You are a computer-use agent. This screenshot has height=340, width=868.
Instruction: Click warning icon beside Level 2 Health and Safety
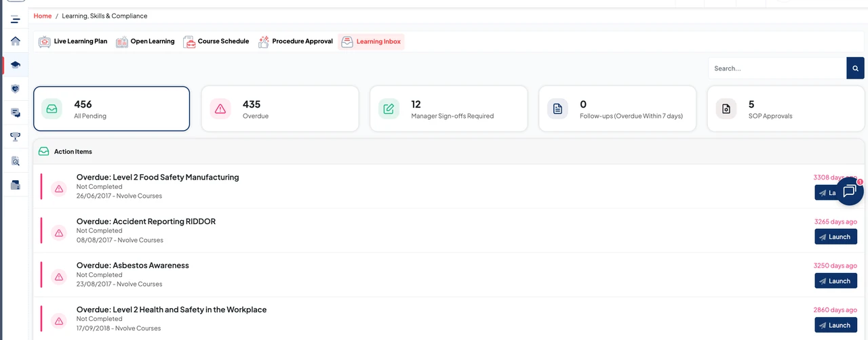(59, 320)
